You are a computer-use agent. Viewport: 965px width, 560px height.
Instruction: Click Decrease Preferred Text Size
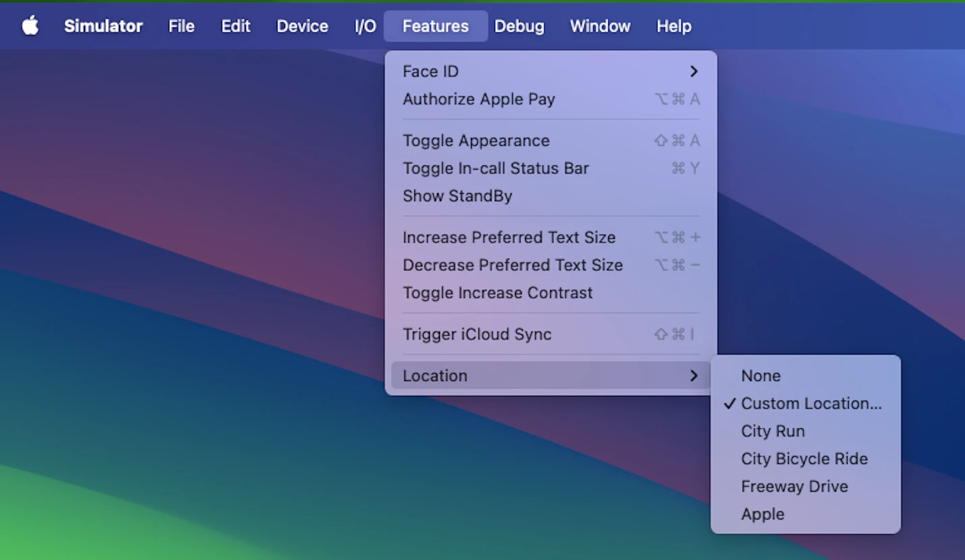[551, 265]
